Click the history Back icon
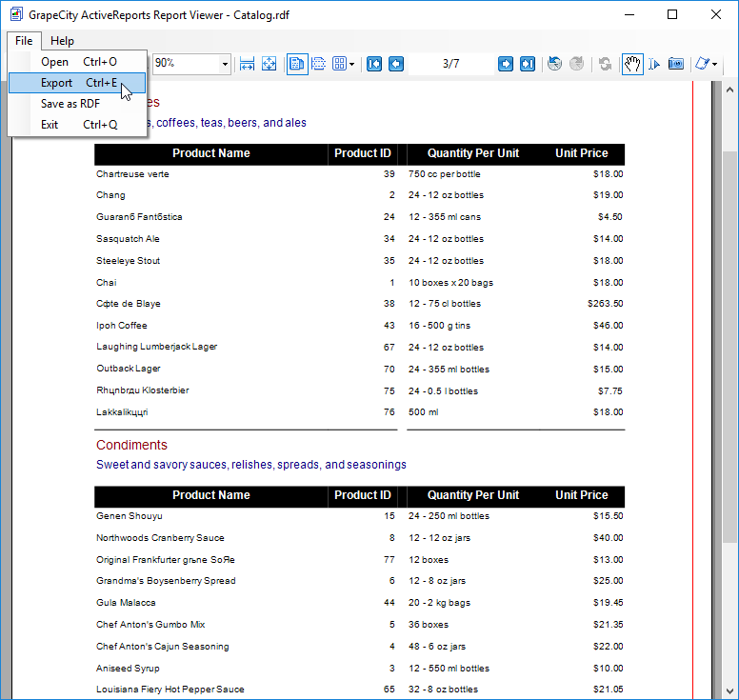 click(555, 64)
